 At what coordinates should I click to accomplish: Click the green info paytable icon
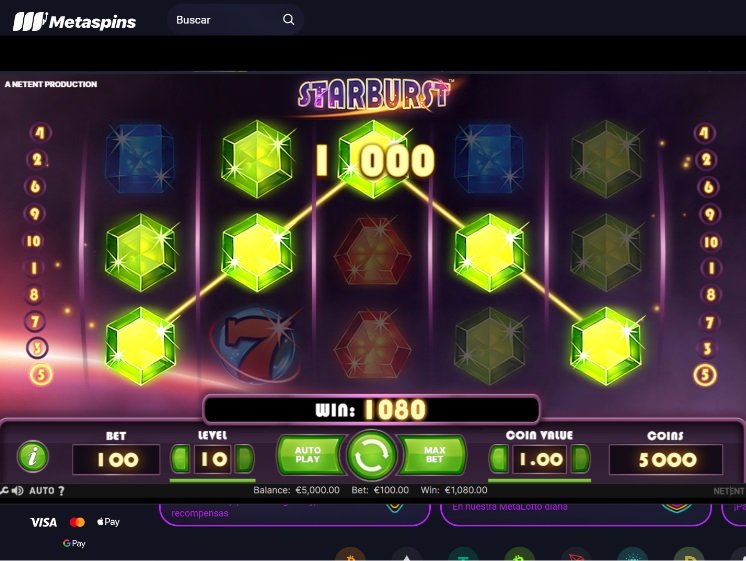click(32, 457)
